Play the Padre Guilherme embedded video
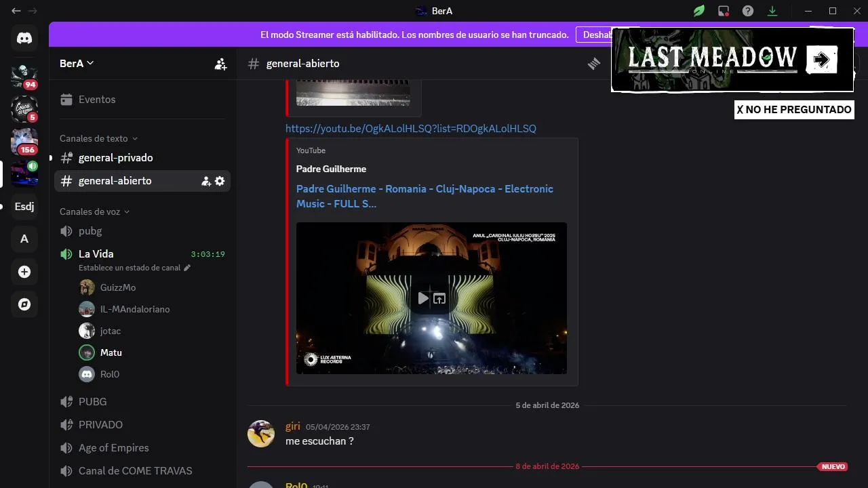This screenshot has width=868, height=488. coord(423,298)
